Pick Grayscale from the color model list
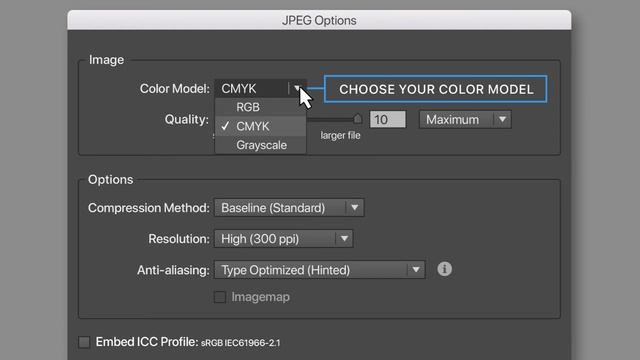The height and width of the screenshot is (360, 640). 260,145
